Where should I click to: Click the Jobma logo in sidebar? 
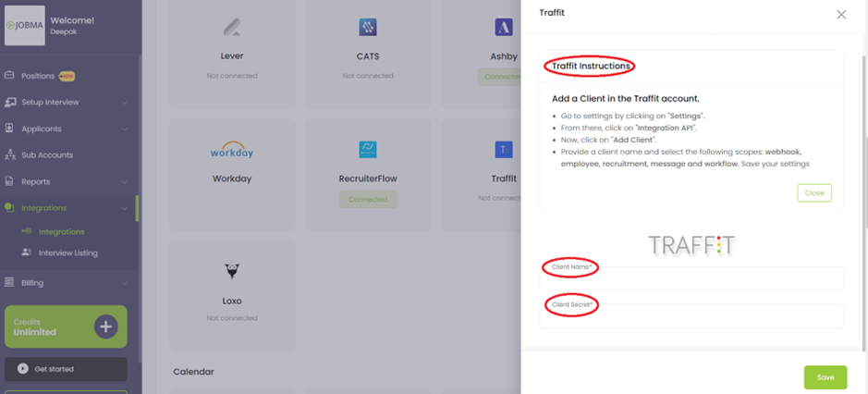tap(25, 26)
